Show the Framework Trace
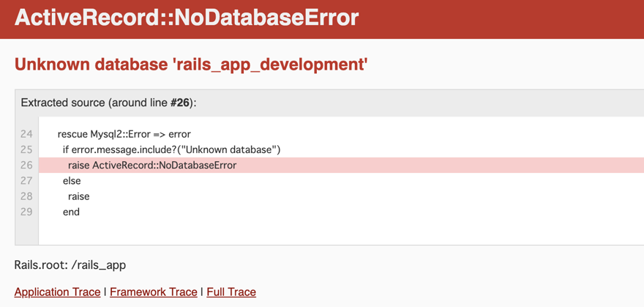 pyautogui.click(x=154, y=292)
